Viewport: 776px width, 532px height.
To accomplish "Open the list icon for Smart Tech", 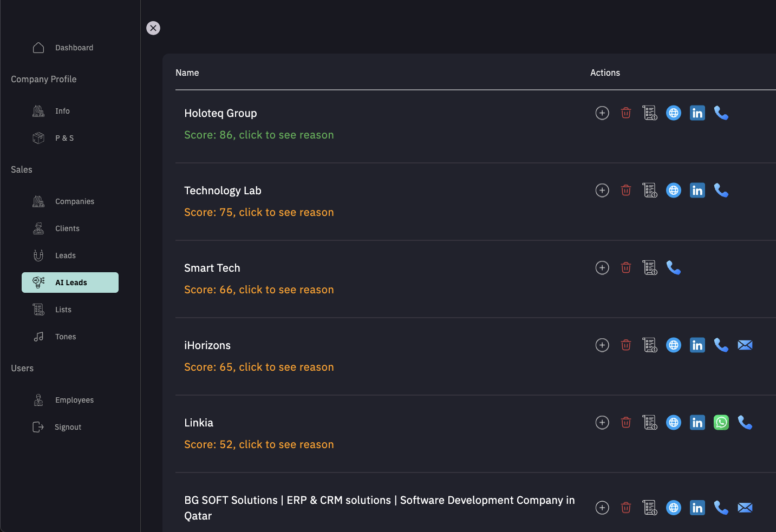I will point(649,268).
